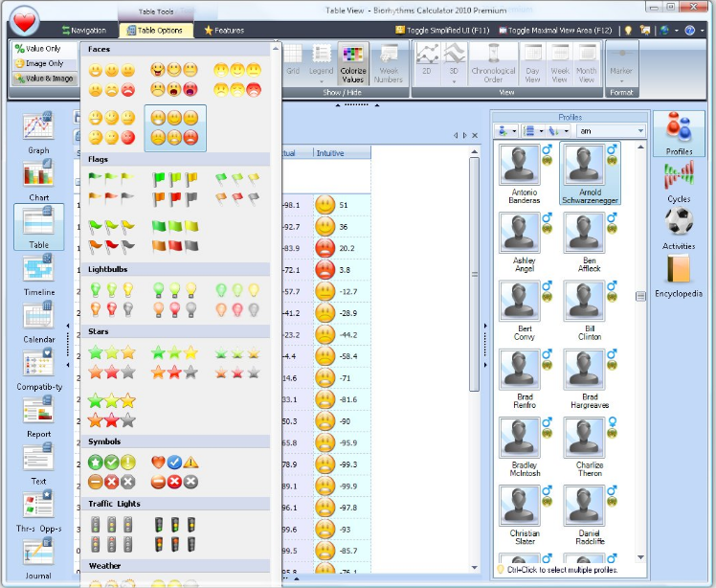Open the Table Options ribbon tab
The height and width of the screenshot is (588, 716).
(x=155, y=30)
